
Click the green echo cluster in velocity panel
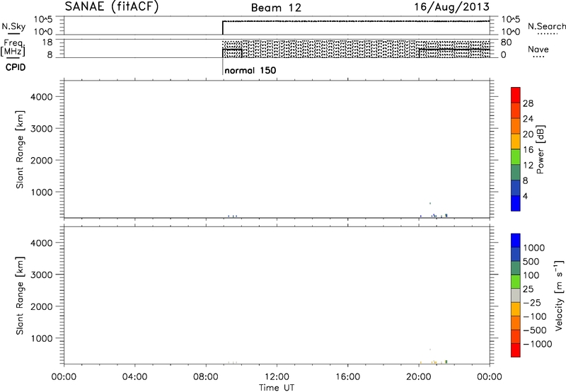(x=446, y=362)
